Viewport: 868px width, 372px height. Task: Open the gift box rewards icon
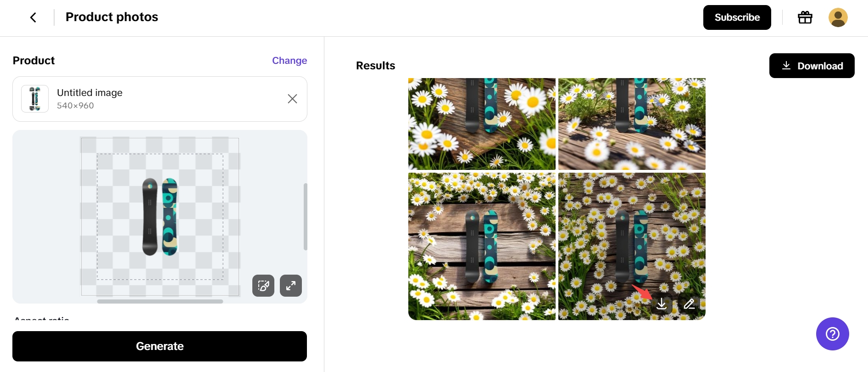coord(805,17)
